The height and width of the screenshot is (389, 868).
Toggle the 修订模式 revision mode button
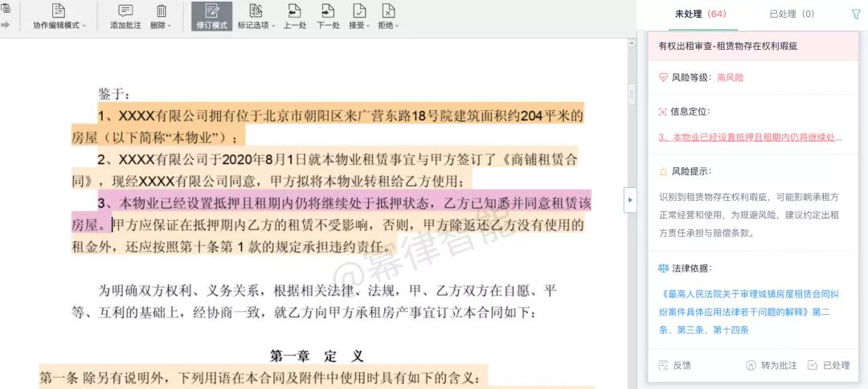pyautogui.click(x=212, y=16)
